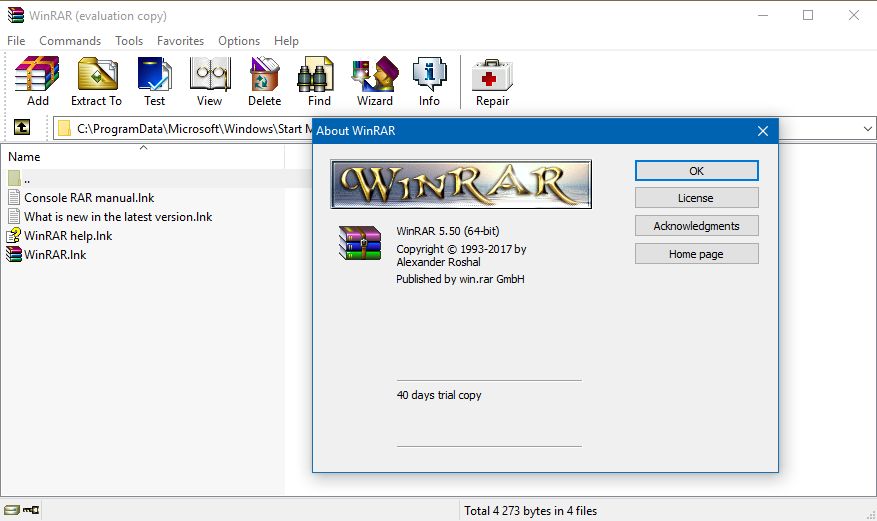Select What is new in the latest version.lnk
Viewport: 877px width, 521px height.
(118, 216)
